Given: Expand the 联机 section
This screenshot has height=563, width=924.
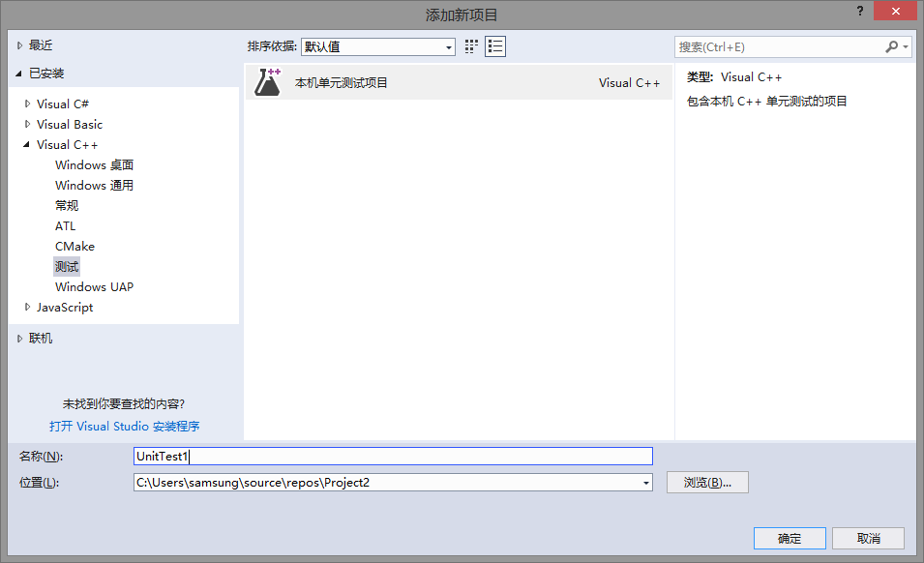Looking at the screenshot, I should point(19,339).
